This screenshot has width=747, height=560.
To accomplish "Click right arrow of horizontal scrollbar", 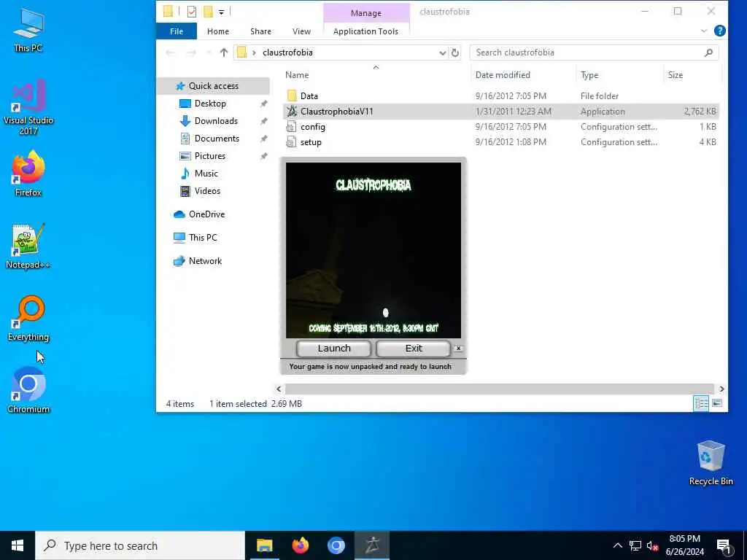I will coord(721,389).
